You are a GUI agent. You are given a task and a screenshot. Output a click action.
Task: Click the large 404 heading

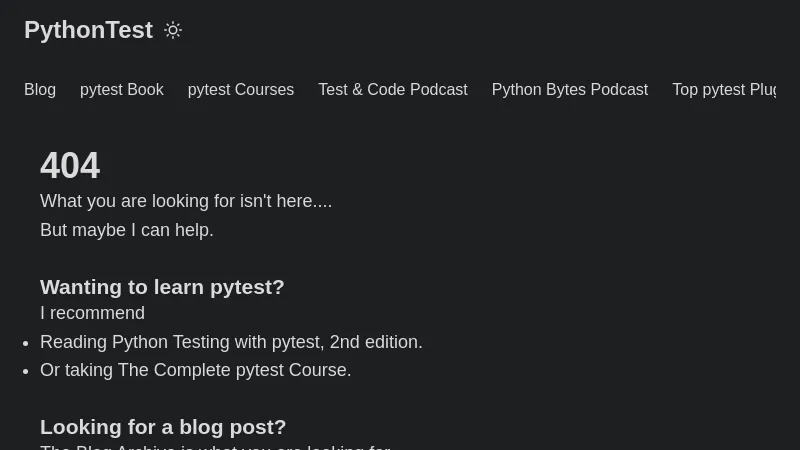(70, 166)
